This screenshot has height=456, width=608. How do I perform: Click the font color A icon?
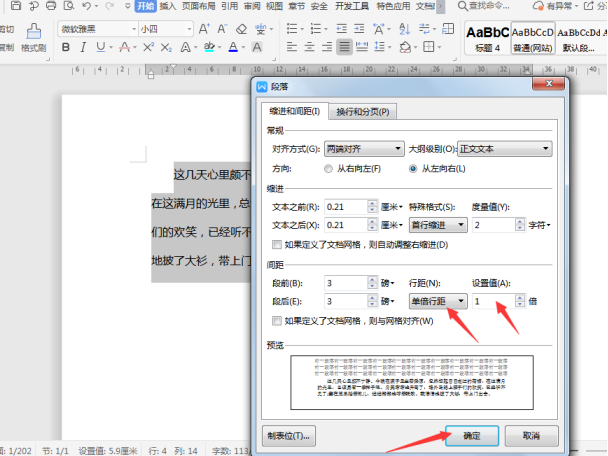click(233, 47)
